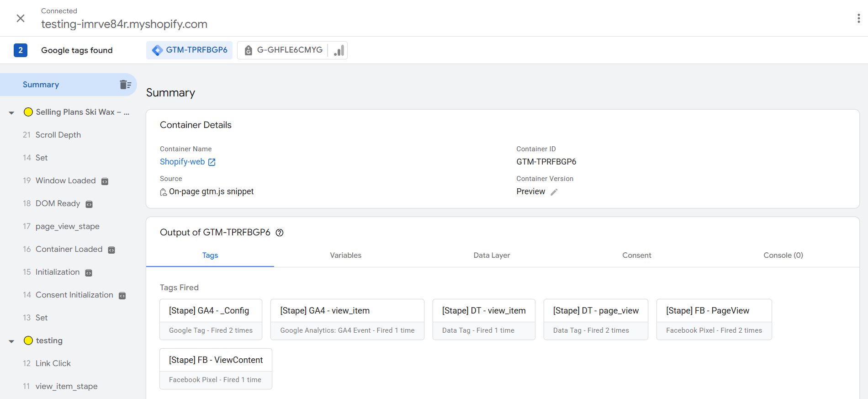Click the external link icon next to Shopify-web
The height and width of the screenshot is (399, 868).
[x=212, y=162]
